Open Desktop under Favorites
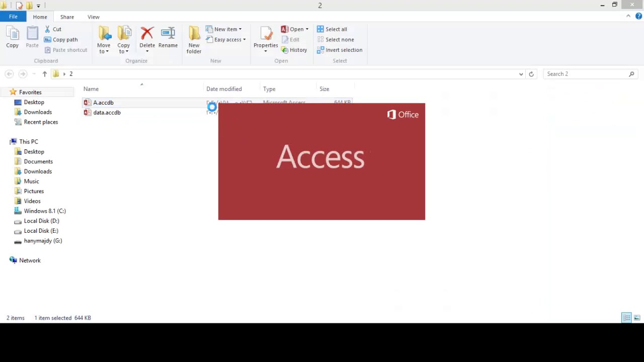The height and width of the screenshot is (362, 644). coord(34,102)
